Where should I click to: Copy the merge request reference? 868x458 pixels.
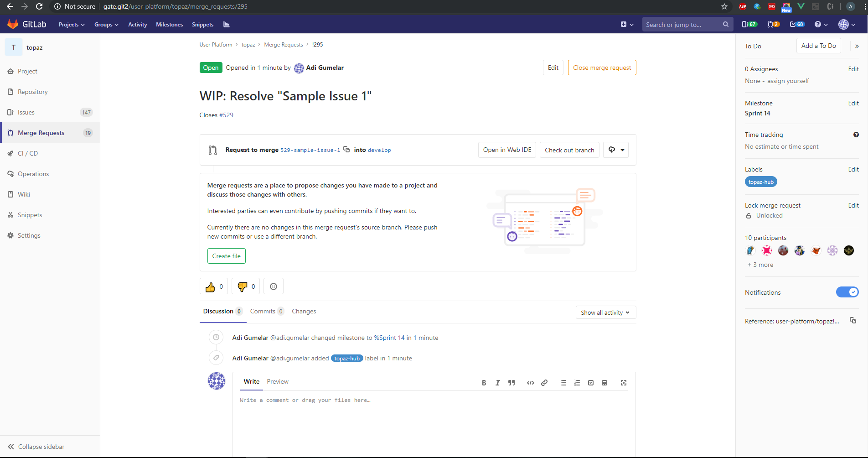pyautogui.click(x=853, y=321)
